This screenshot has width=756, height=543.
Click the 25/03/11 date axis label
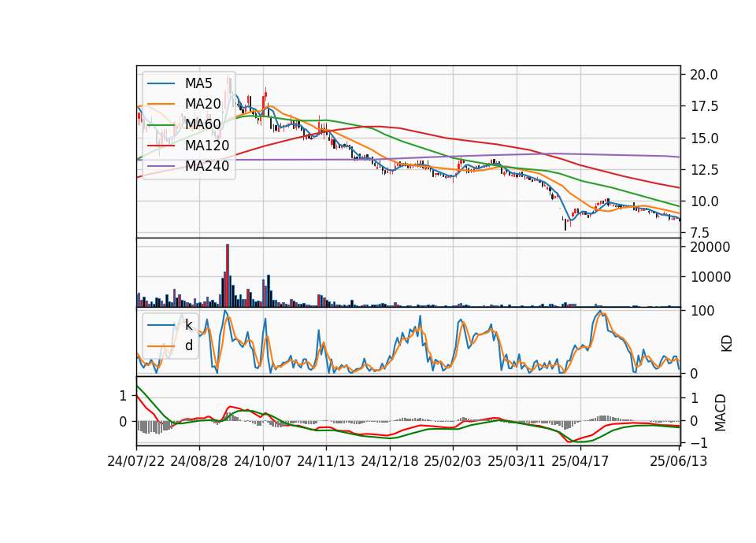coord(517,461)
